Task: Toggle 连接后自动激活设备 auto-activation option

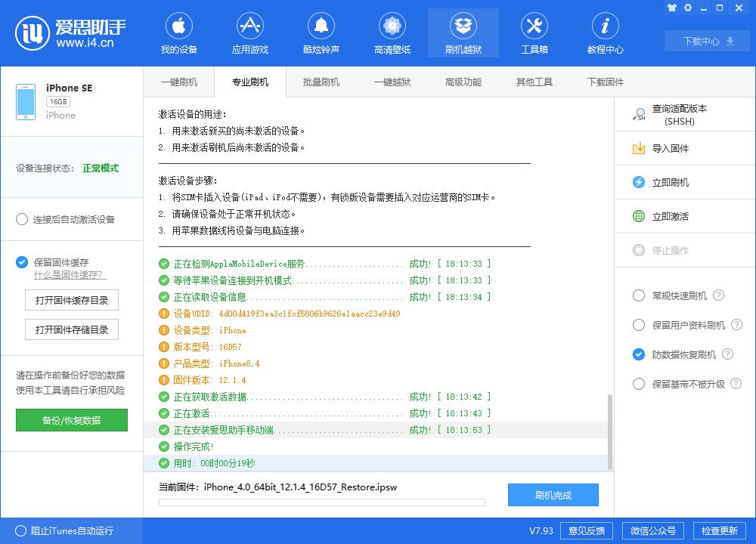Action: (23, 219)
